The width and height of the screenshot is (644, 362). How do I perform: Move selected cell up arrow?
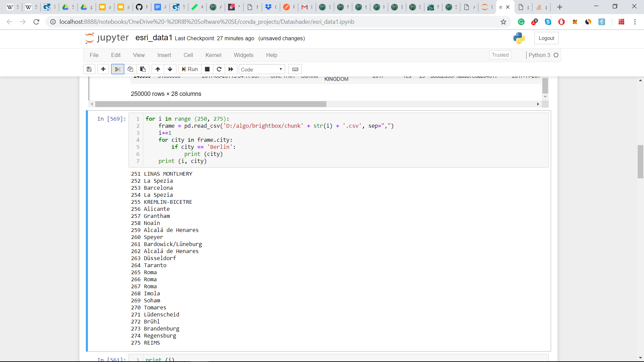pyautogui.click(x=158, y=69)
